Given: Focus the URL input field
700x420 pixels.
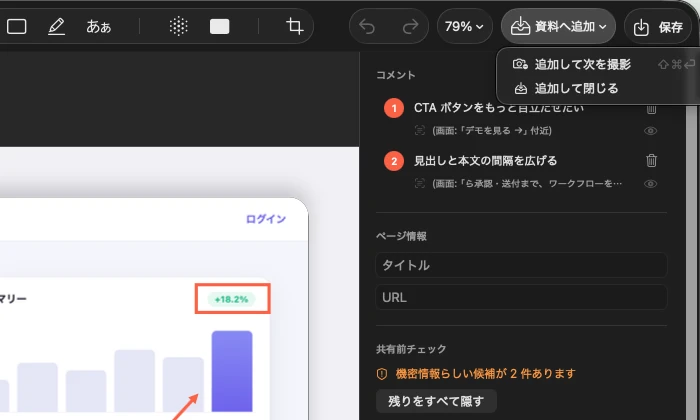Looking at the screenshot, I should [x=521, y=297].
